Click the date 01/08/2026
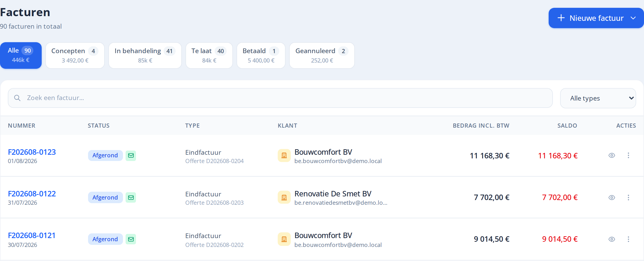The width and height of the screenshot is (644, 261). [22, 161]
